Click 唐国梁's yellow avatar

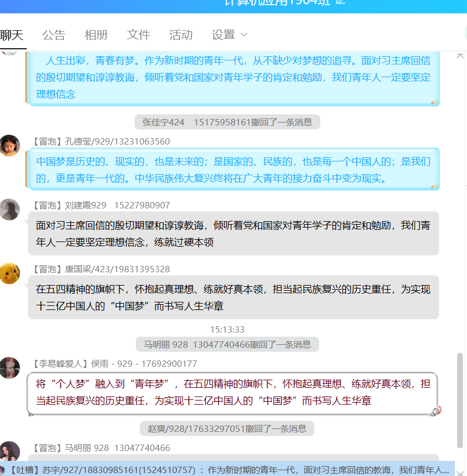point(9,273)
